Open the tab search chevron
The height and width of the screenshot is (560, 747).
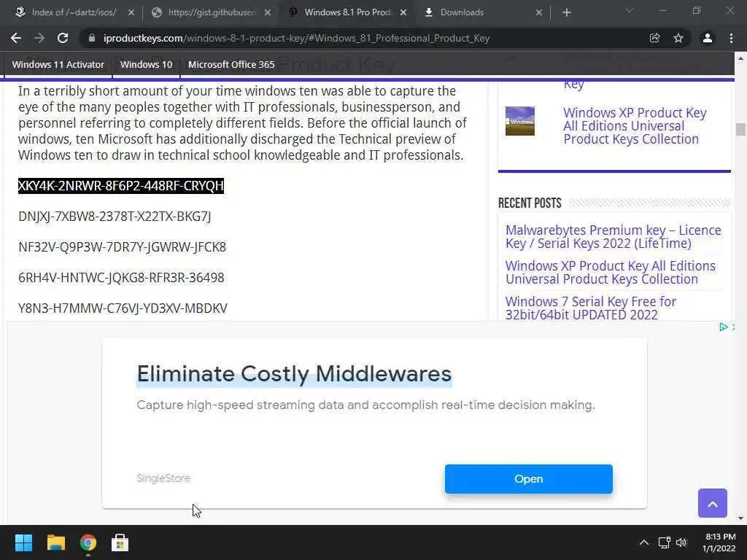coord(630,10)
